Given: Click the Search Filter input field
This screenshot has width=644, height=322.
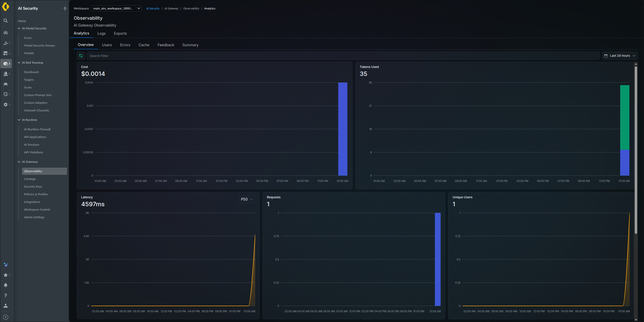Looking at the screenshot, I should [343, 56].
